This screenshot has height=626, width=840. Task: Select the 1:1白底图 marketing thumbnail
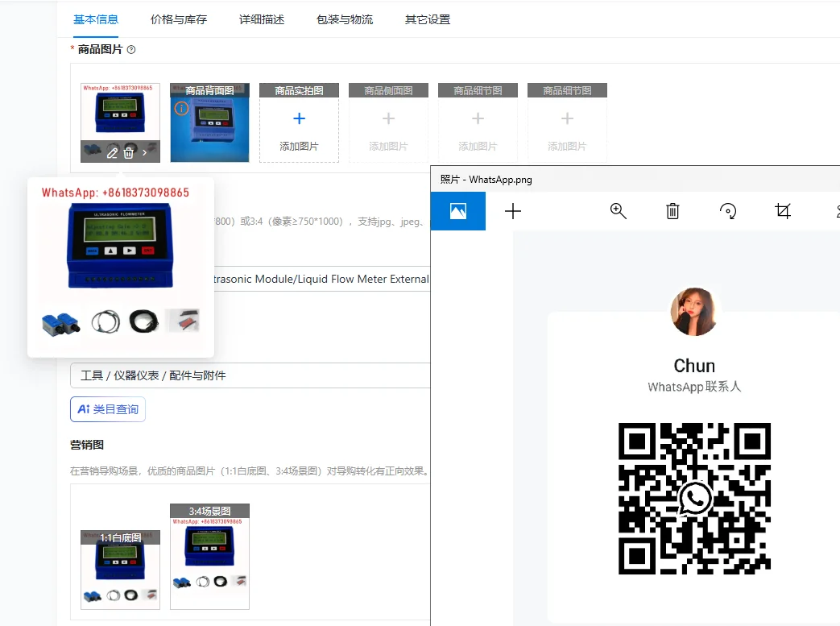120,570
